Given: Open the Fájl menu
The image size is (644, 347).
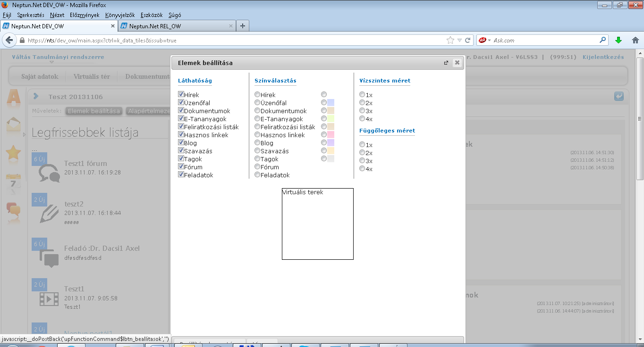Looking at the screenshot, I should 7,15.
